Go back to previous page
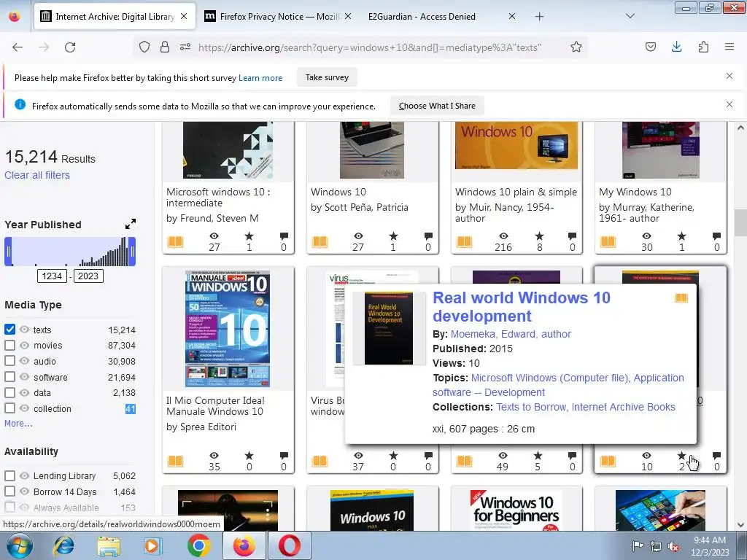747x560 pixels. pyautogui.click(x=18, y=47)
